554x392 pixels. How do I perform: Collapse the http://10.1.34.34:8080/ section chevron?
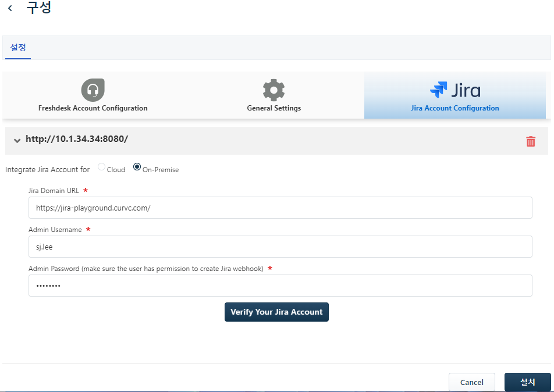tap(17, 141)
